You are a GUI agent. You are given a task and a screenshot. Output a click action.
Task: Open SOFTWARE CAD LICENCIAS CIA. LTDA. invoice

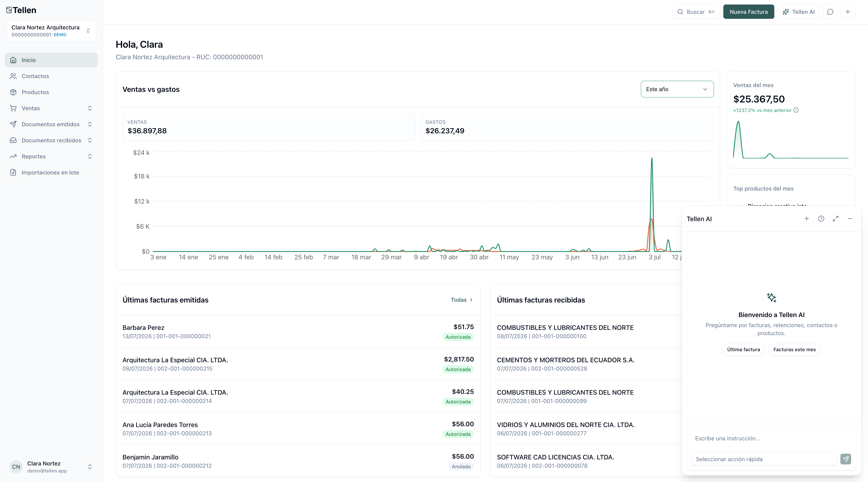click(x=586, y=461)
